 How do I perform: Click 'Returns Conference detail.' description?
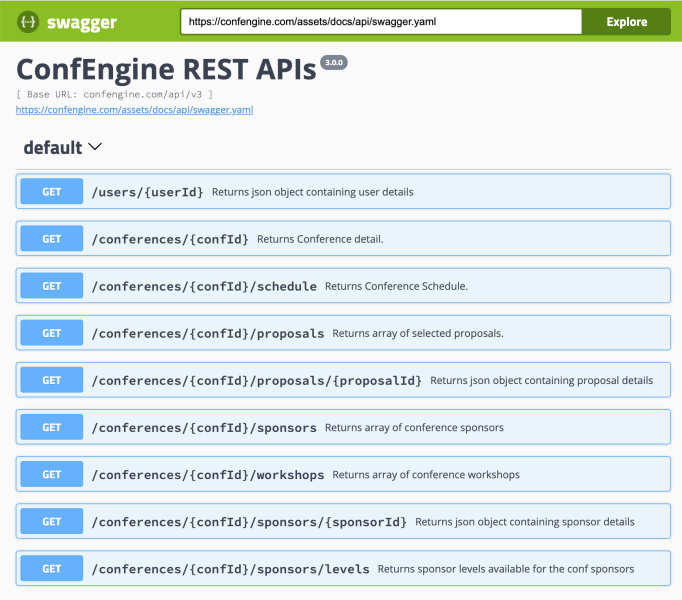click(x=320, y=239)
